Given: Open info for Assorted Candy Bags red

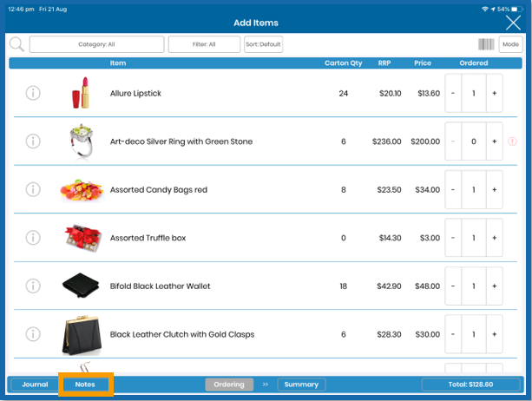Looking at the screenshot, I should (33, 189).
